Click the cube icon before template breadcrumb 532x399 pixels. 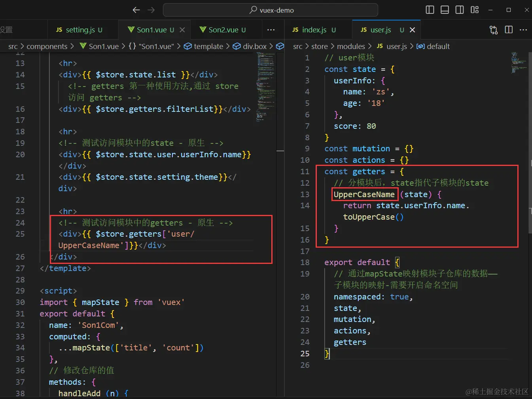tap(188, 47)
